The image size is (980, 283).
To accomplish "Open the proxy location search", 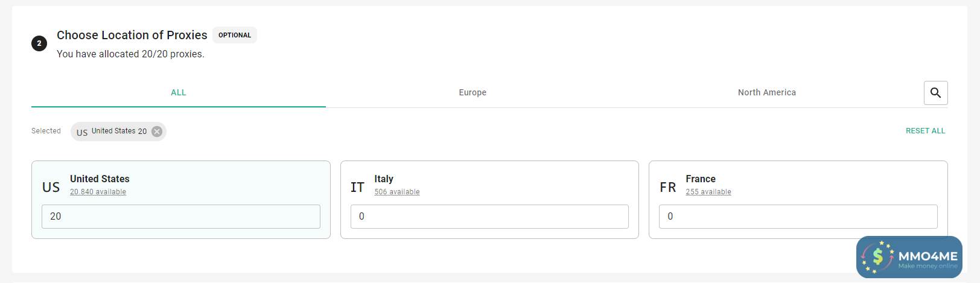I will [x=935, y=93].
